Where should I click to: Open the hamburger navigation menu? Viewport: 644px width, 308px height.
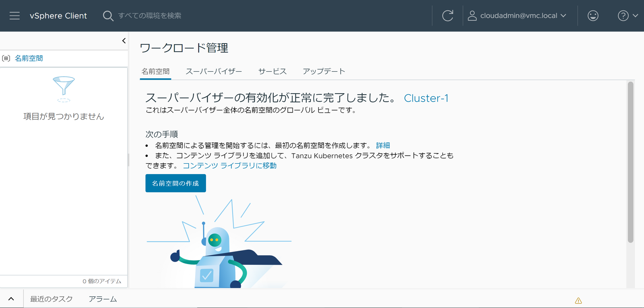pos(14,16)
